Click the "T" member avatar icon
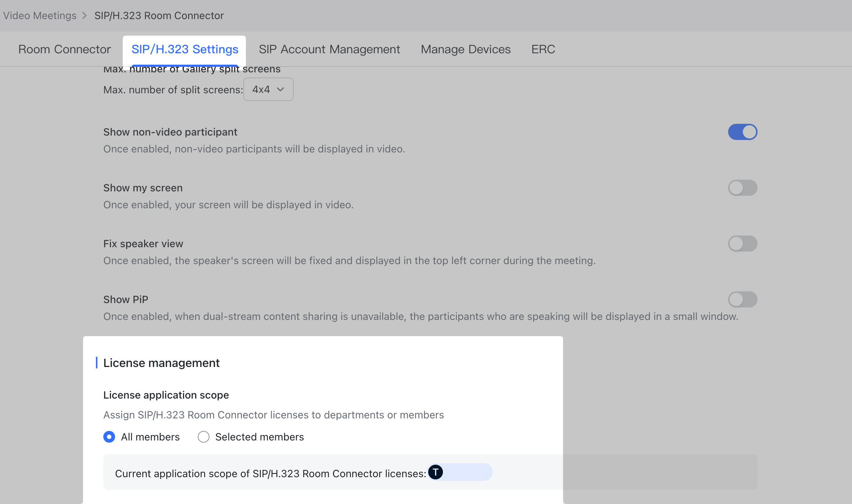Image resolution: width=852 pixels, height=504 pixels. tap(436, 472)
